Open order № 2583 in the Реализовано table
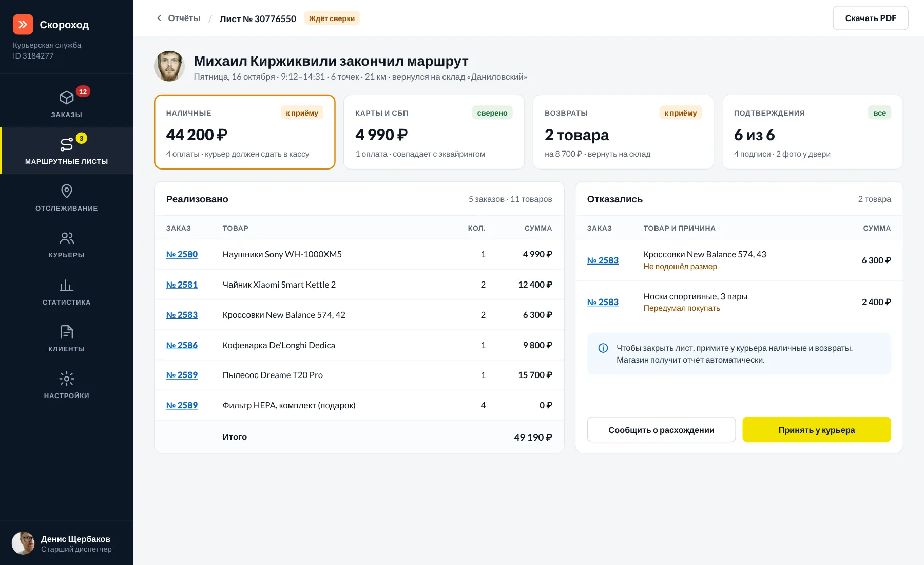The image size is (924, 565). (x=182, y=315)
